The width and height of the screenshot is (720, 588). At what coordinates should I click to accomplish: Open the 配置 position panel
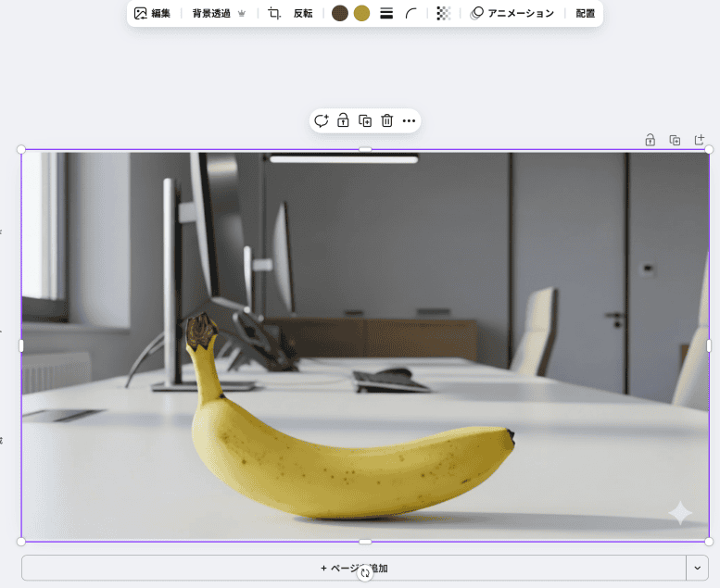(585, 14)
